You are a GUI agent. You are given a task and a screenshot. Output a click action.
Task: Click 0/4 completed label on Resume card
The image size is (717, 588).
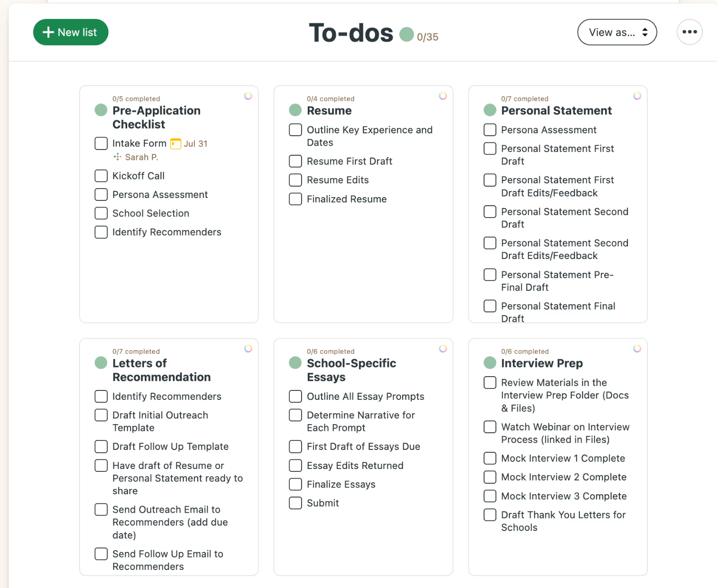pos(331,99)
